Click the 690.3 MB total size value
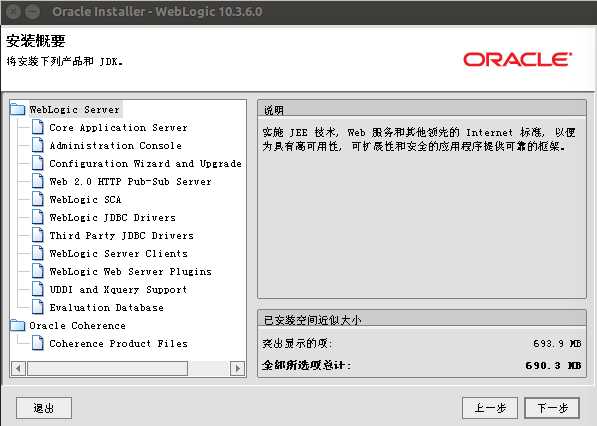The image size is (597, 426). [553, 365]
